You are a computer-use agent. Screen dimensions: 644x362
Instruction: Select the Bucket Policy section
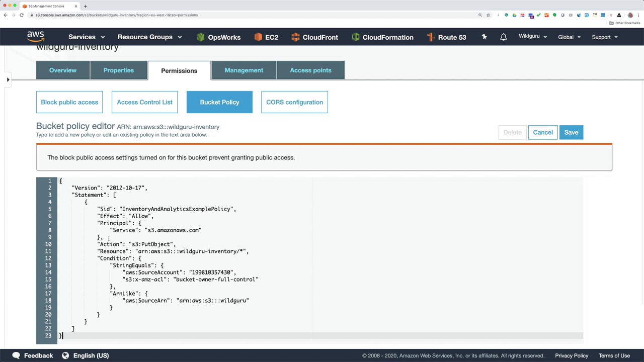[x=219, y=102]
